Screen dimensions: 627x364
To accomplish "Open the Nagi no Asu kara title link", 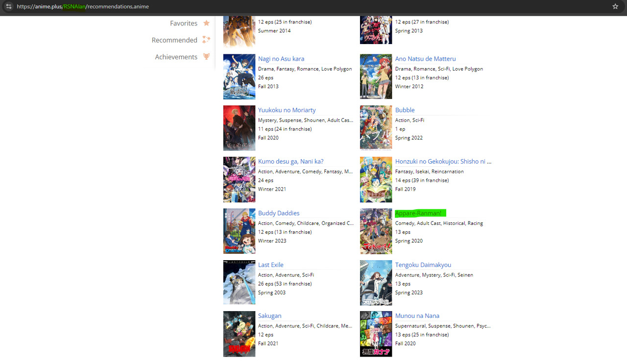I will [x=281, y=59].
